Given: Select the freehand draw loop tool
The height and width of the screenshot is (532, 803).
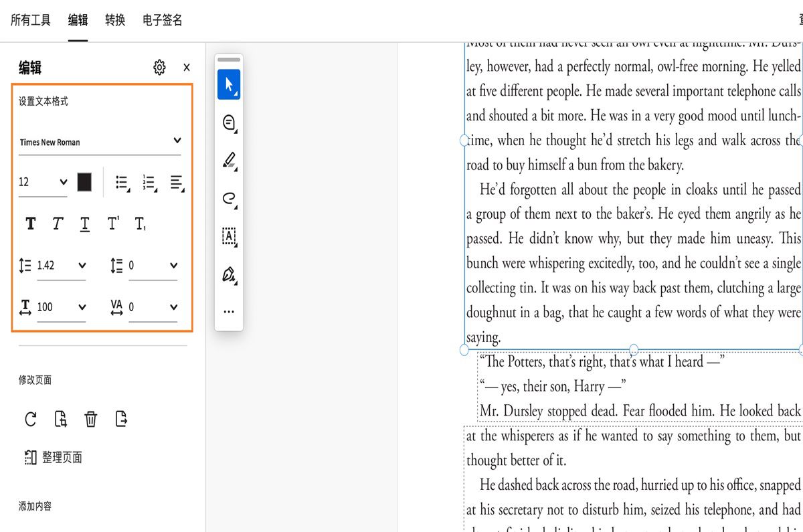Looking at the screenshot, I should [x=229, y=199].
